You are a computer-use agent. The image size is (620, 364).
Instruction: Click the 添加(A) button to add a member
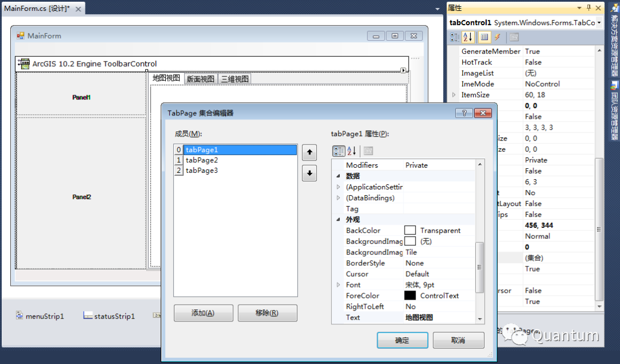click(203, 313)
